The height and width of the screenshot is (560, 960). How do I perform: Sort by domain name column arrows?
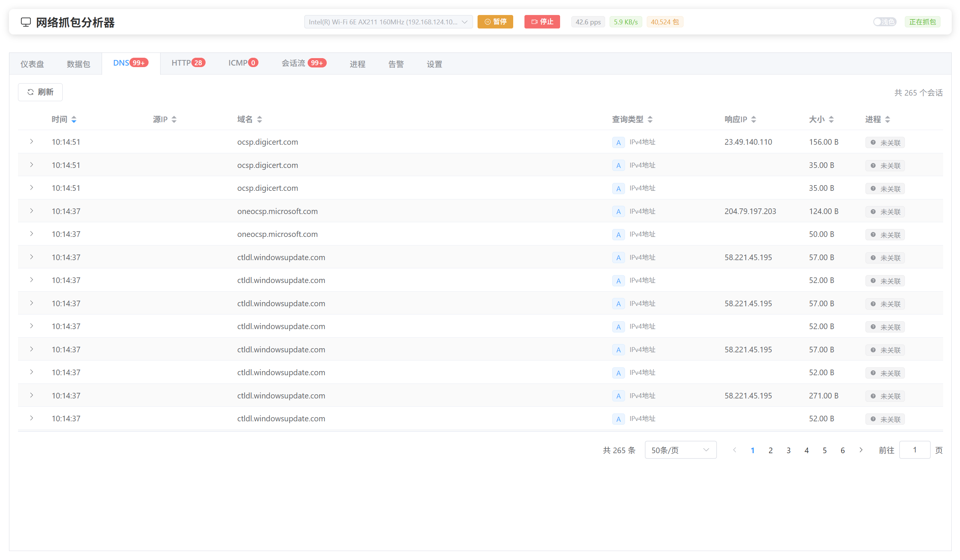click(260, 120)
